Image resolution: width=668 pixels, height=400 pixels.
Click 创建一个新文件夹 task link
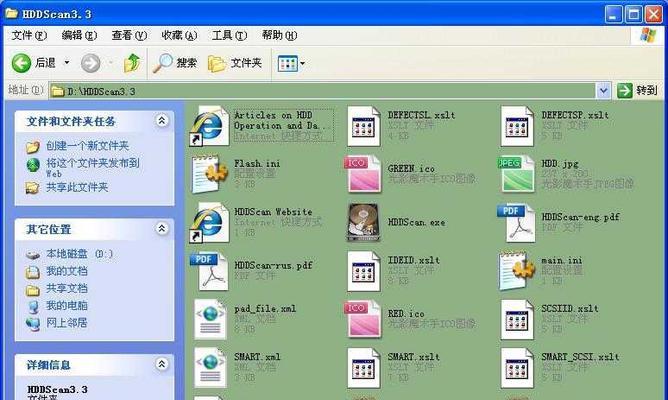(x=87, y=146)
